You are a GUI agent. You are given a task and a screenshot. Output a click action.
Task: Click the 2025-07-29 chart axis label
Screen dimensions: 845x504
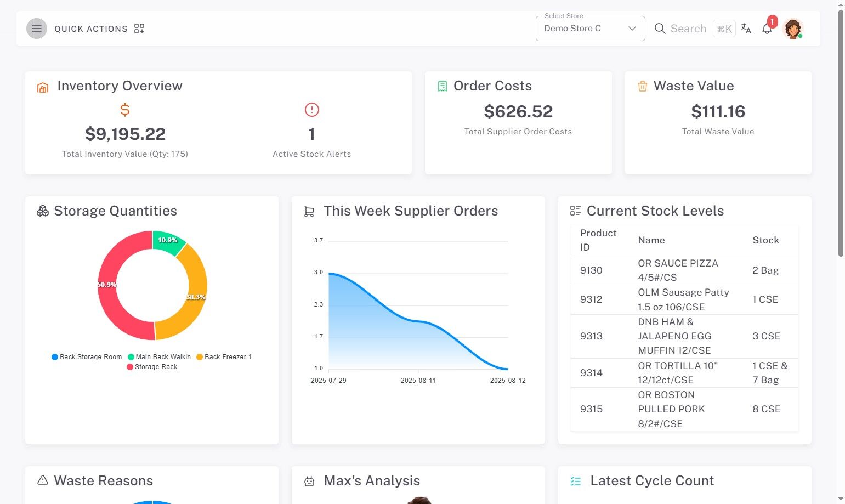(x=328, y=381)
